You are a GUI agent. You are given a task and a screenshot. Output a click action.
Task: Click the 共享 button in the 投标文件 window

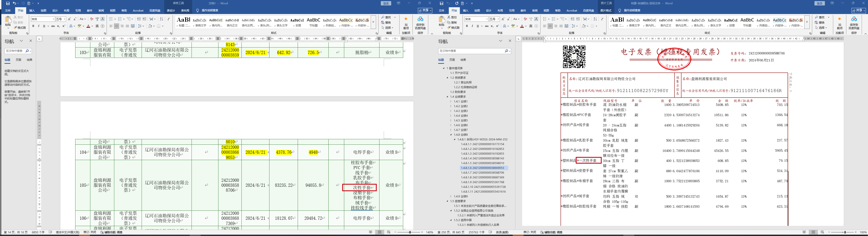(x=858, y=10)
